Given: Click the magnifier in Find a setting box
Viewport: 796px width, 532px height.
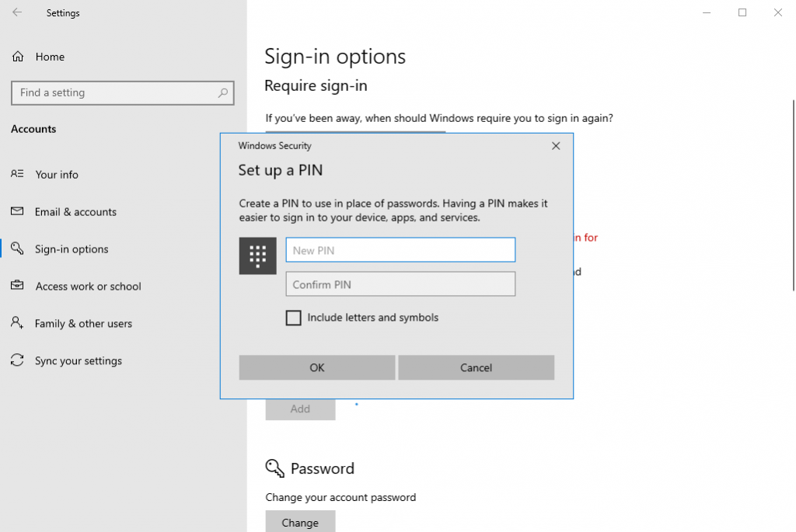Looking at the screenshot, I should click(x=224, y=92).
